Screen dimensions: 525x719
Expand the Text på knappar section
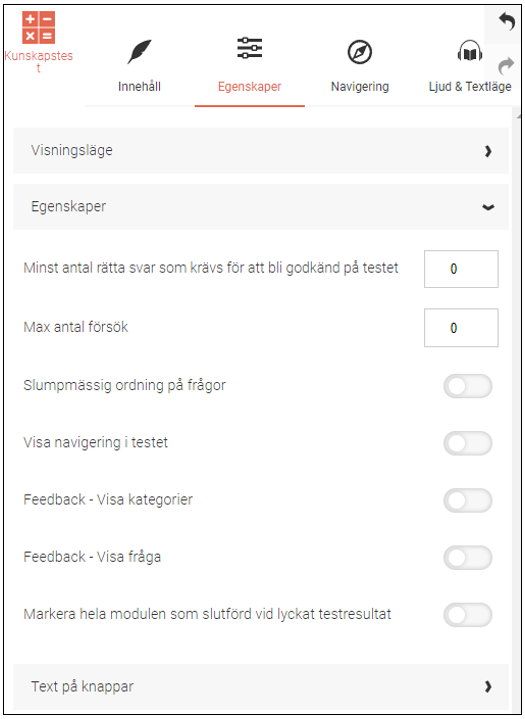pyautogui.click(x=261, y=687)
